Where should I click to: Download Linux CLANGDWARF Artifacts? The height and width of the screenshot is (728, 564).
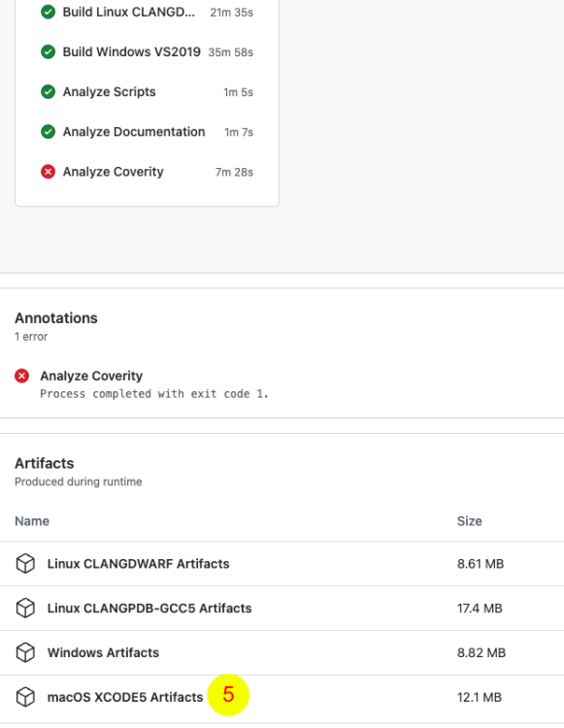(139, 564)
